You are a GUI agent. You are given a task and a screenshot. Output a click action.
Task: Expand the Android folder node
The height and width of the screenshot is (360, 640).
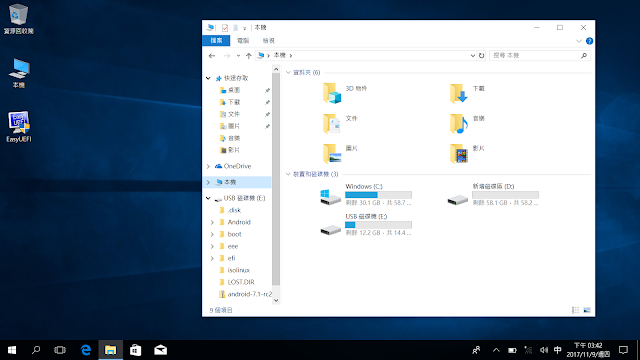tap(212, 222)
